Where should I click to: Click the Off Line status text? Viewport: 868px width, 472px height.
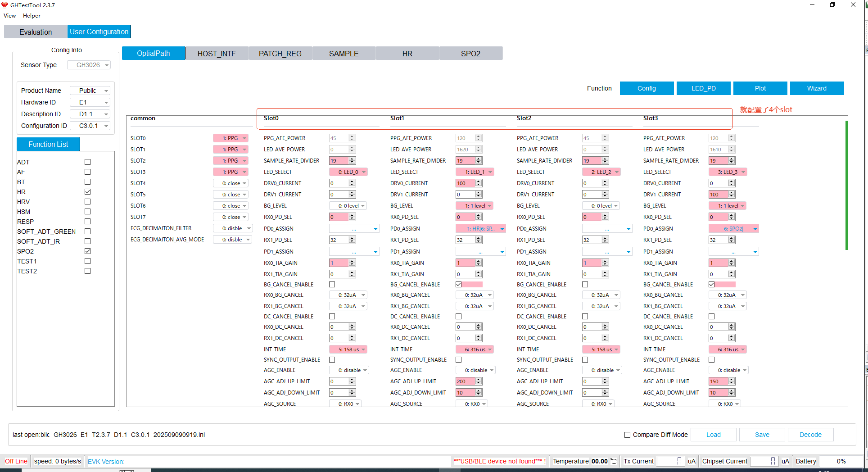point(16,461)
